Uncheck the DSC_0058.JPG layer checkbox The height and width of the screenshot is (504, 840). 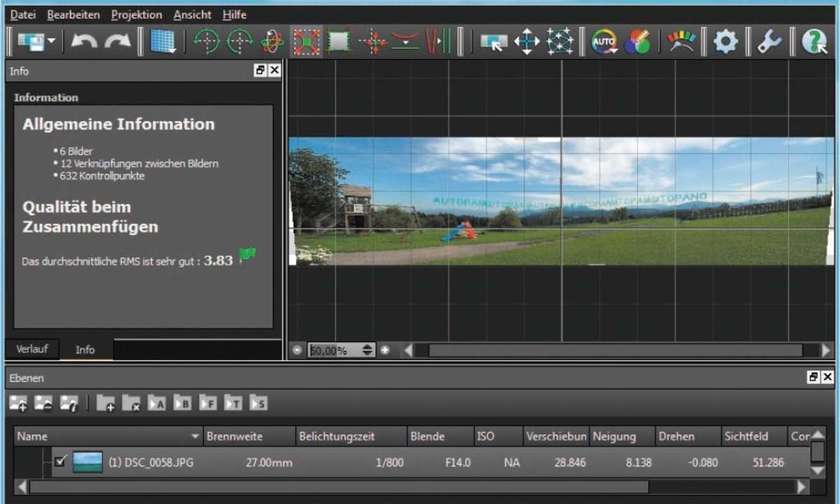pyautogui.click(x=61, y=462)
